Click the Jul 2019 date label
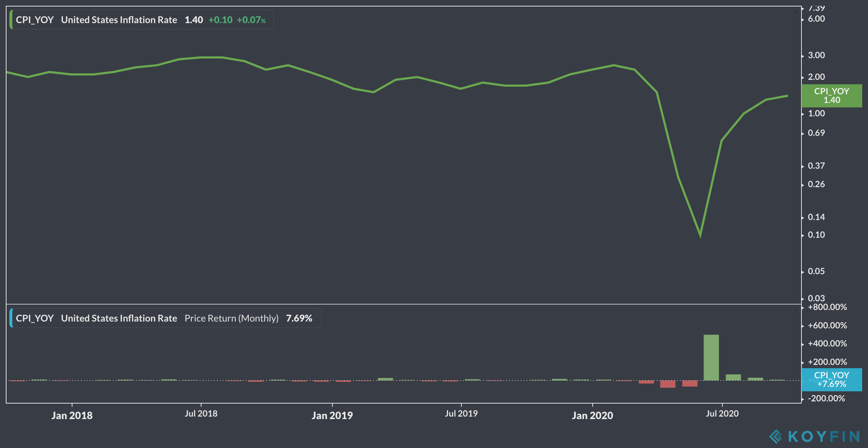The height and width of the screenshot is (448, 868). pos(461,414)
